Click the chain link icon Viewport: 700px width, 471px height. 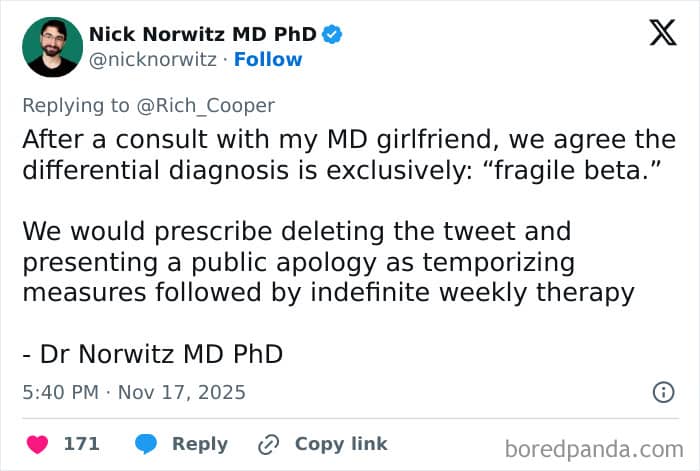[x=269, y=444]
